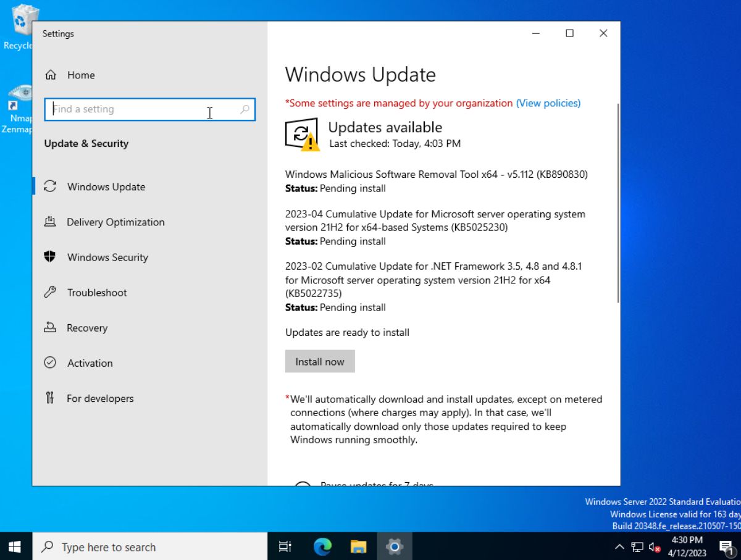Open the View policies link
The width and height of the screenshot is (741, 560).
click(548, 103)
